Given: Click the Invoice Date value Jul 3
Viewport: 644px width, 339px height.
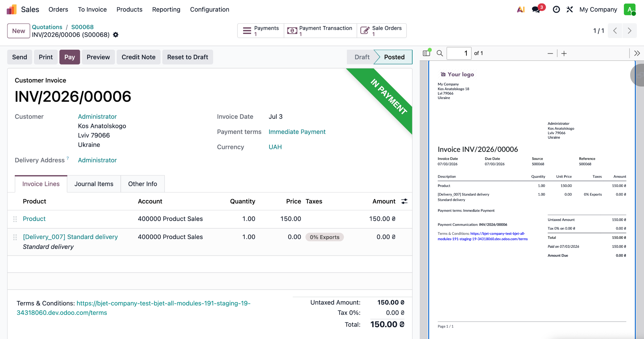Looking at the screenshot, I should point(275,117).
